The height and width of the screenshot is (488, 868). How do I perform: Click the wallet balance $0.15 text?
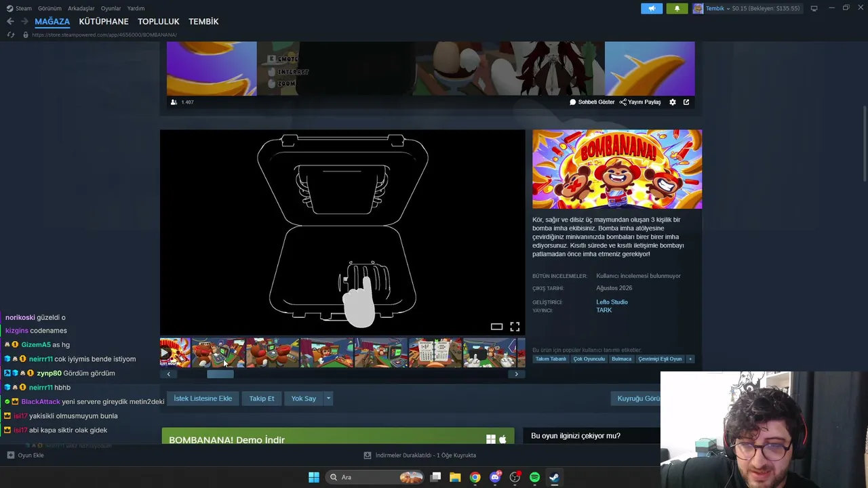(x=766, y=9)
